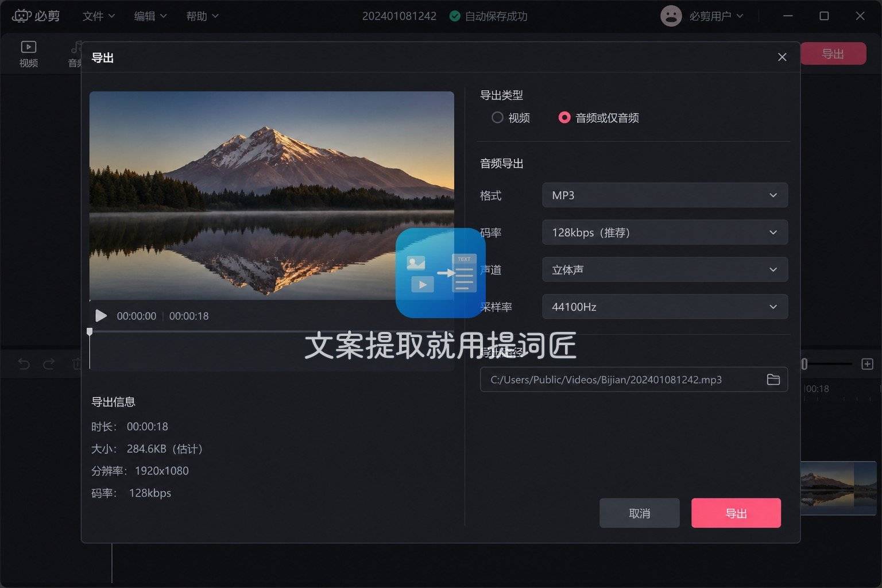Open the 采样率 44100Hz dropdown
Screen dimensions: 882x588
tap(664, 307)
